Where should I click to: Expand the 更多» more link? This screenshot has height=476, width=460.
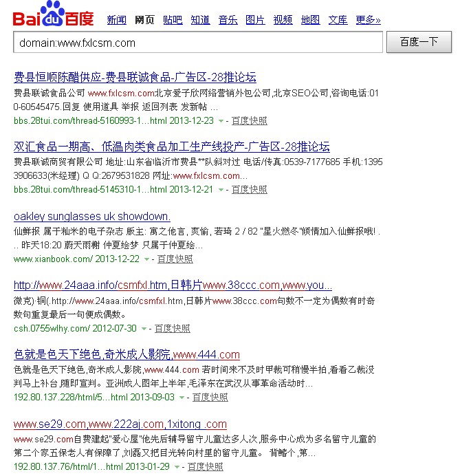[x=368, y=20]
